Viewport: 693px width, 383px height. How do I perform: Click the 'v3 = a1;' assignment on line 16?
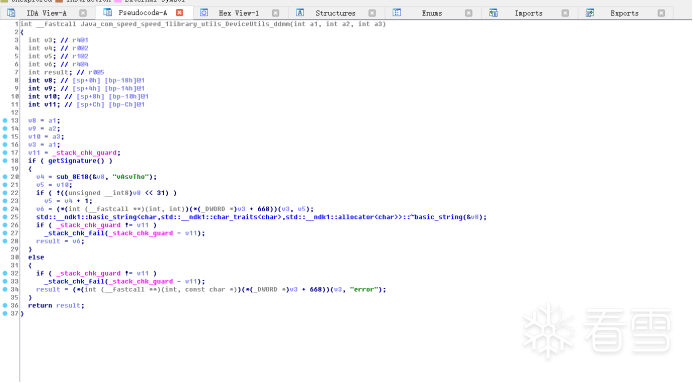[44, 144]
